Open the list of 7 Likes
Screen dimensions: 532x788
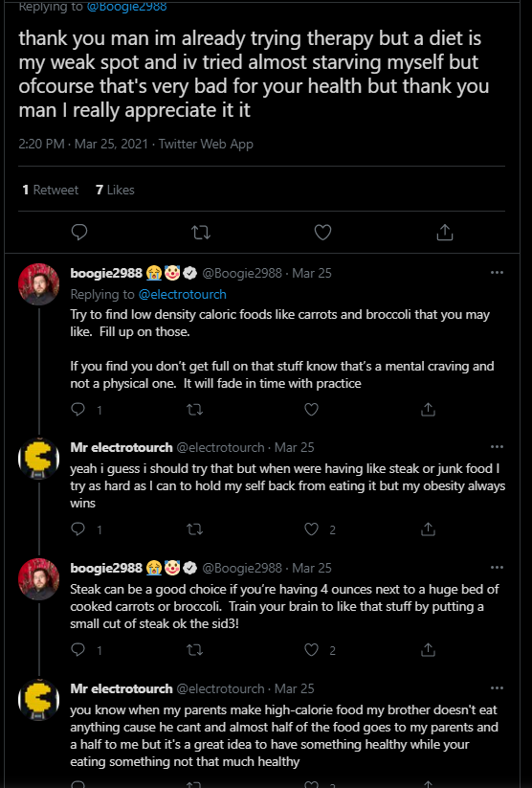click(x=115, y=190)
